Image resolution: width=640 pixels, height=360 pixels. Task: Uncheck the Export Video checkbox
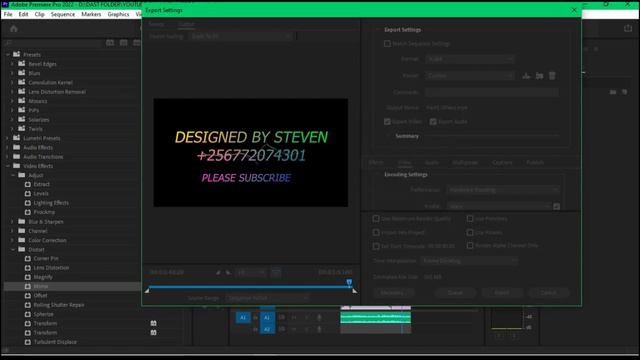tap(387, 122)
